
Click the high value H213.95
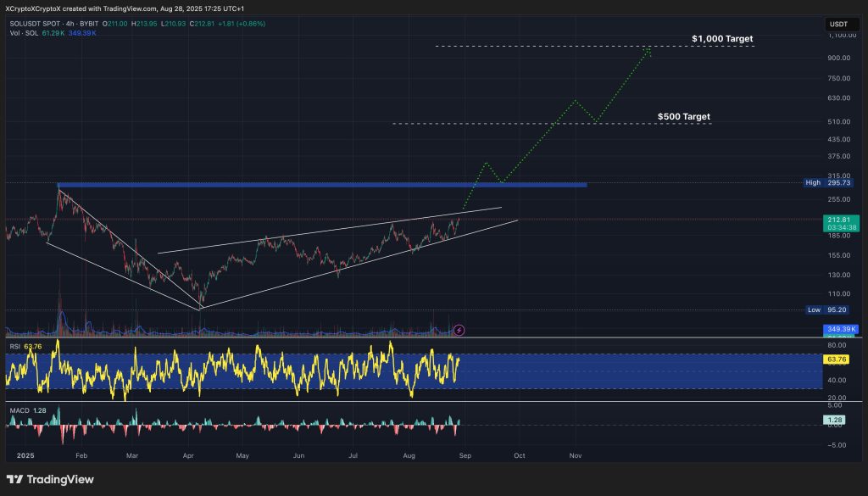click(144, 24)
